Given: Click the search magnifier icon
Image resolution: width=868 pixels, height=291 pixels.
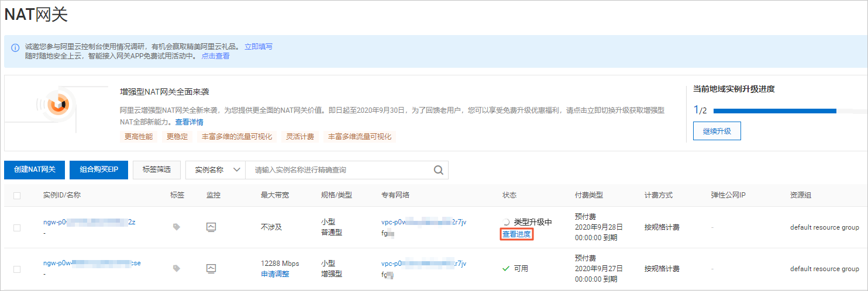Looking at the screenshot, I should (438, 170).
